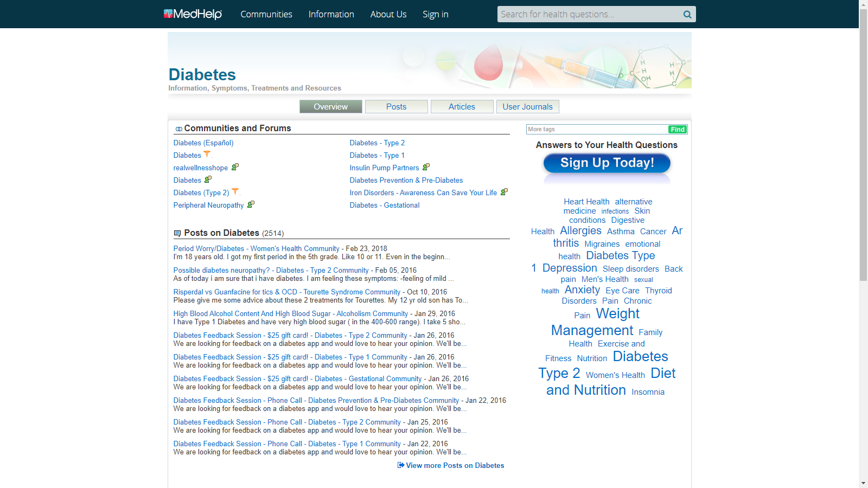Click the scrollbar up arrow
This screenshot has width=868, height=488.
click(863, 4)
